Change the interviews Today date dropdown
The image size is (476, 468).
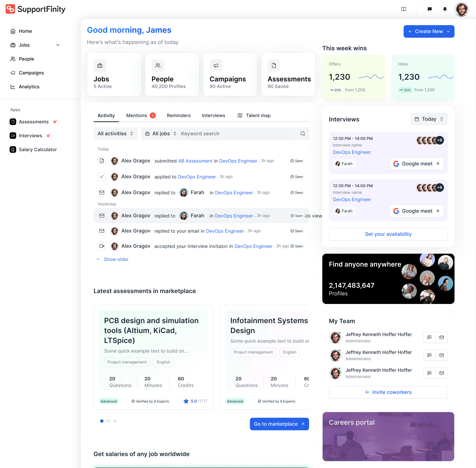point(429,119)
